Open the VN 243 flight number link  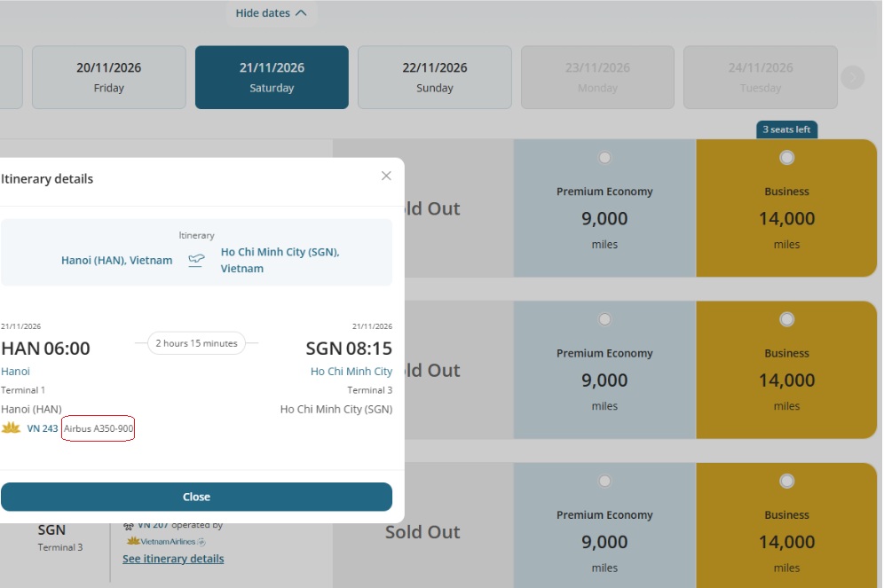(43, 428)
